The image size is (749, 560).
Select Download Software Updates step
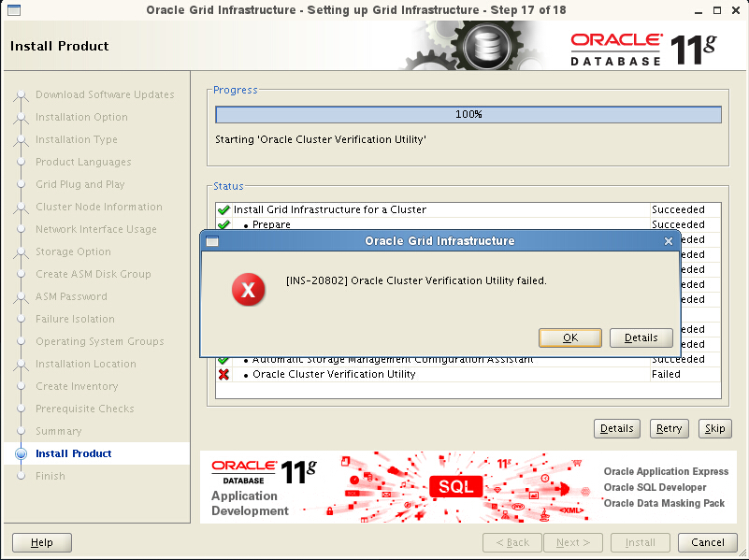point(105,94)
